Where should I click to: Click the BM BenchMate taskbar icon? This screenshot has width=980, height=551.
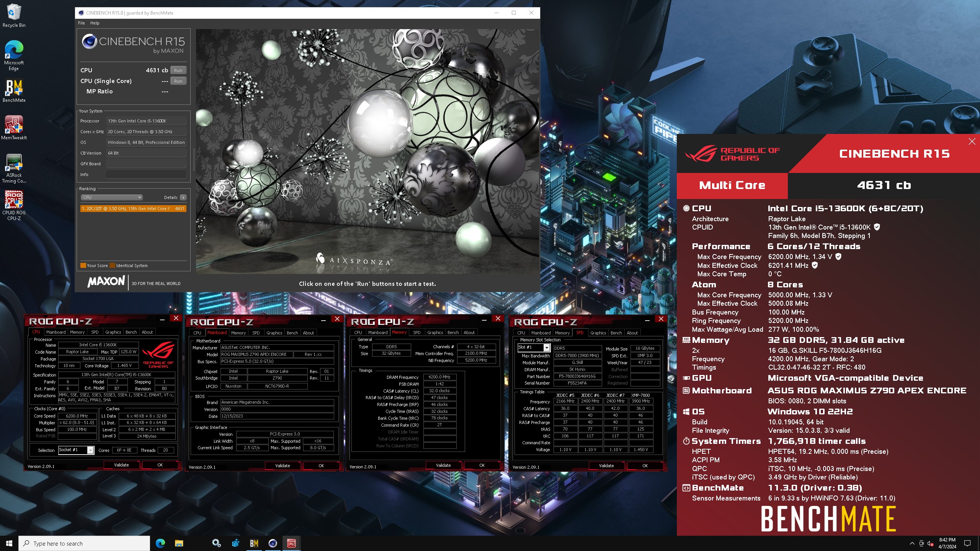pyautogui.click(x=254, y=543)
